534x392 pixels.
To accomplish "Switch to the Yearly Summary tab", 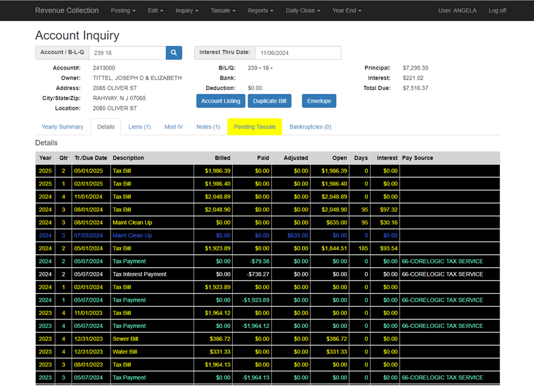I will 62,127.
